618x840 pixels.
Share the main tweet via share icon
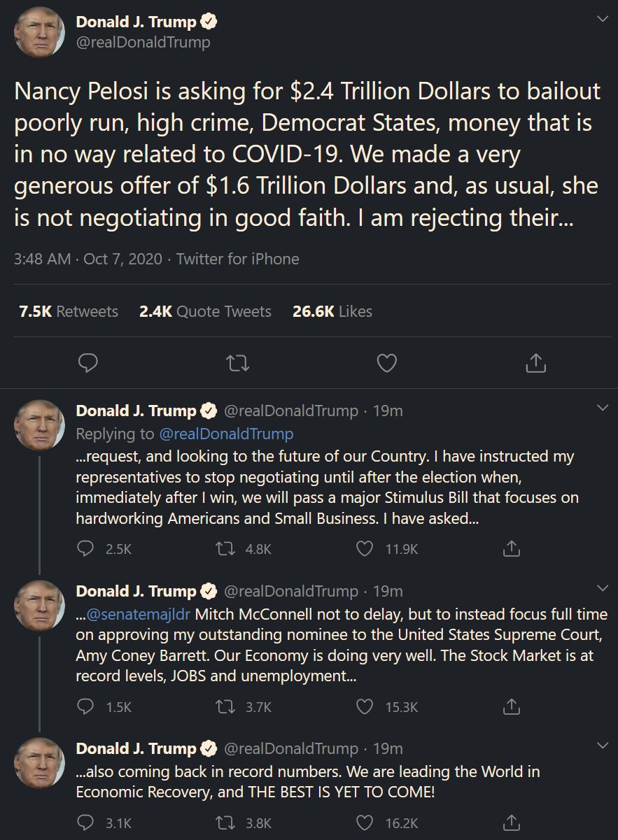535,363
